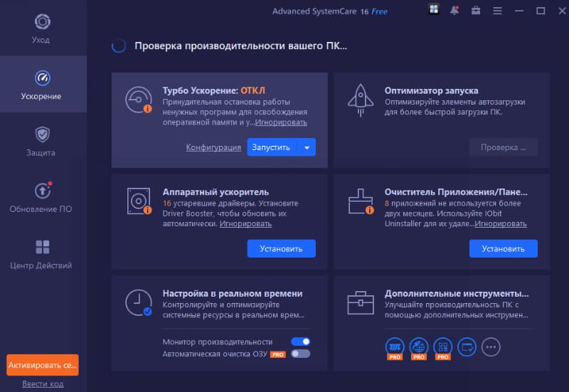Image resolution: width=569 pixels, height=392 pixels.
Task: Click the Оптимизатор запуска rocket icon
Action: coord(361,100)
